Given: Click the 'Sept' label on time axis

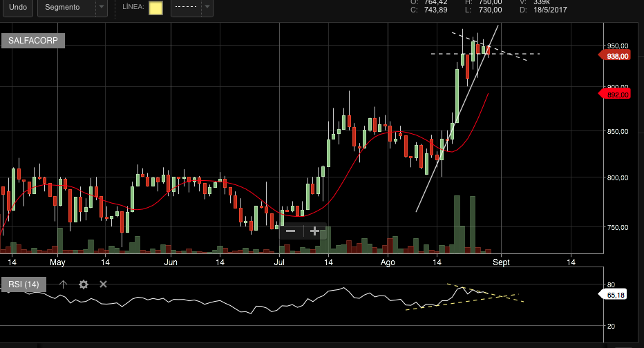Looking at the screenshot, I should pos(501,263).
